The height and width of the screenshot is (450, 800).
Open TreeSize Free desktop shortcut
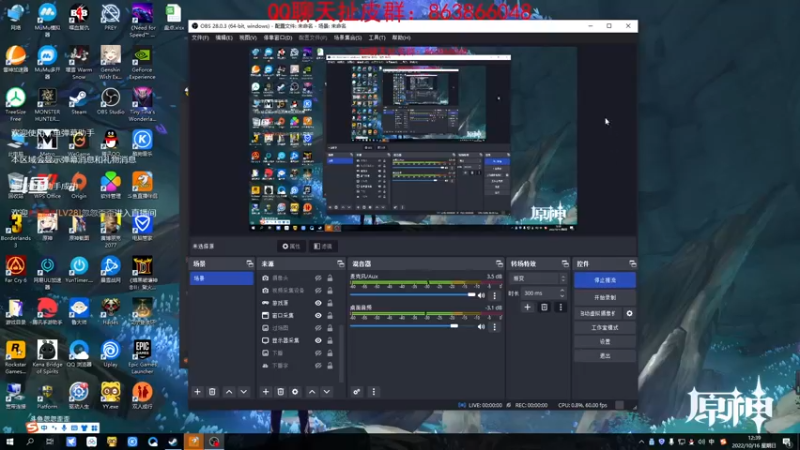coord(16,104)
